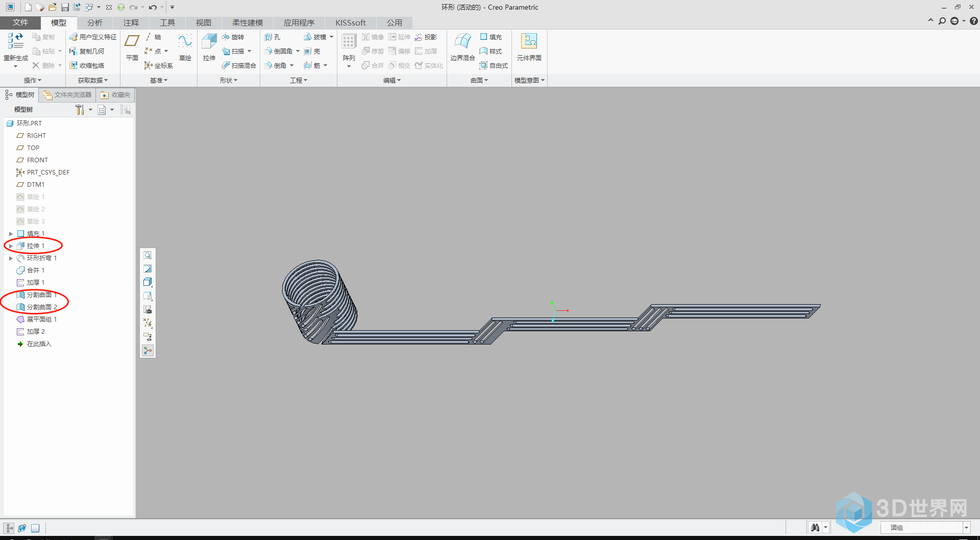Open the selection filter combo box 面组
The image size is (980, 540).
pos(925,528)
